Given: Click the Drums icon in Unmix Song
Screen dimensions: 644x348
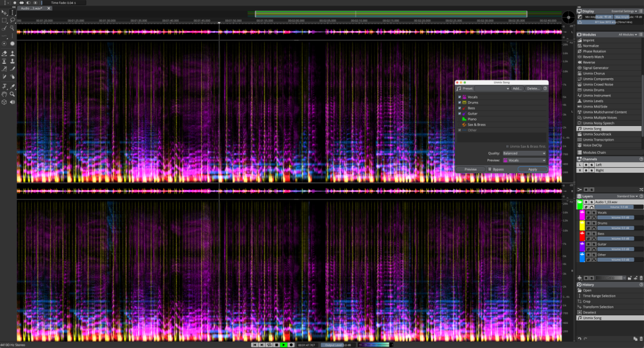Looking at the screenshot, I should coord(464,102).
